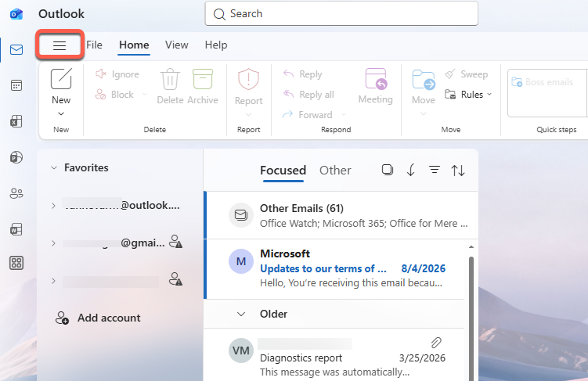This screenshot has height=381, width=588.
Task: Click the Gmail account warning icon
Action: (x=175, y=242)
